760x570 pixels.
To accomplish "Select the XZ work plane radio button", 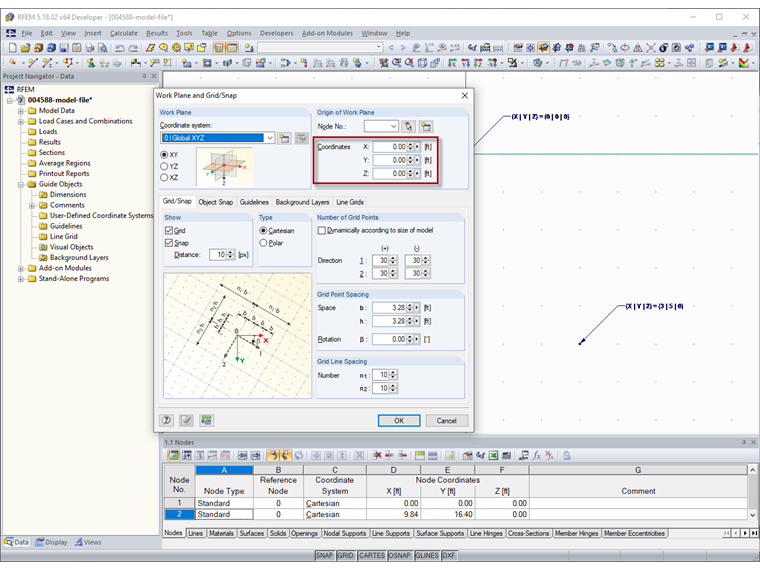I will (x=164, y=177).
